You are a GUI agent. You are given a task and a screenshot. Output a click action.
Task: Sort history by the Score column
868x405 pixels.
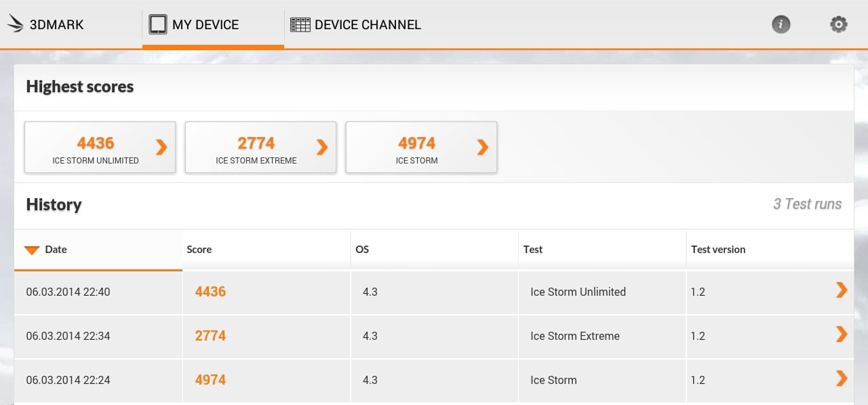[266, 250]
